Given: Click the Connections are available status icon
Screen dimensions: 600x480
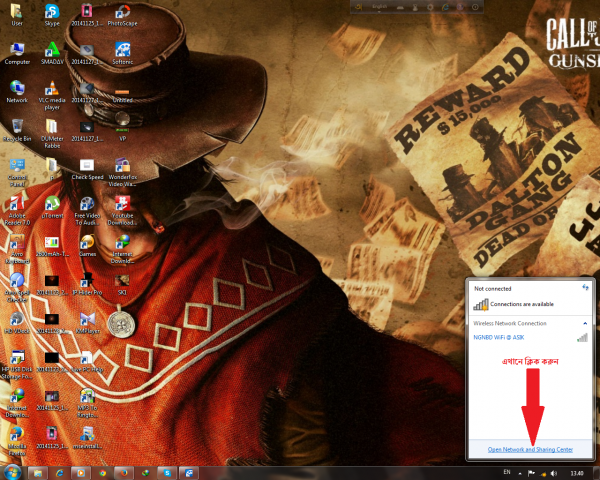Looking at the screenshot, I should (481, 304).
